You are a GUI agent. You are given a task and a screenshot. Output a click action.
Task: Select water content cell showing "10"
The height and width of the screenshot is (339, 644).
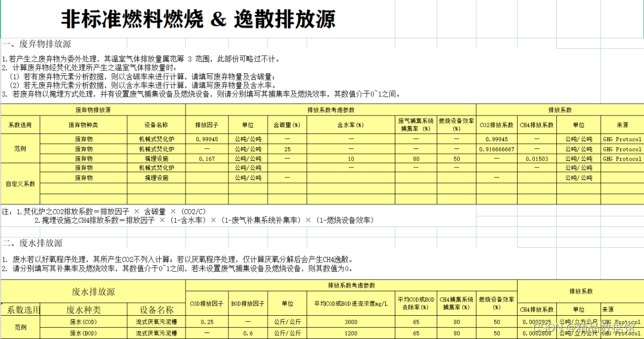351,159
